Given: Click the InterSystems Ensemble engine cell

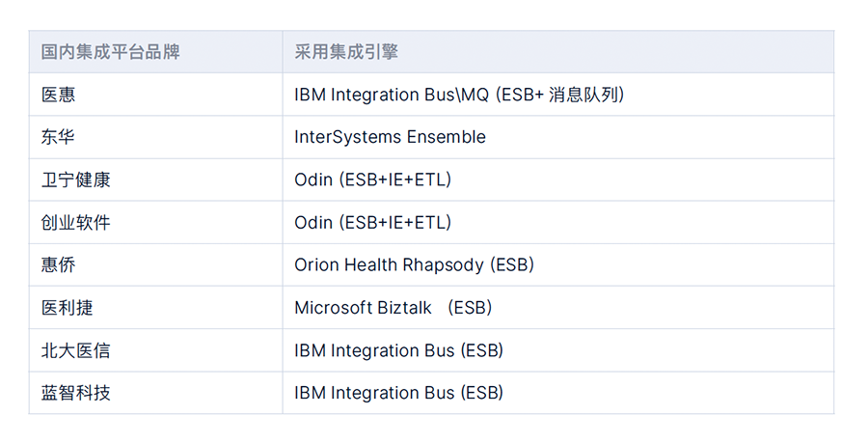Looking at the screenshot, I should [558, 137].
